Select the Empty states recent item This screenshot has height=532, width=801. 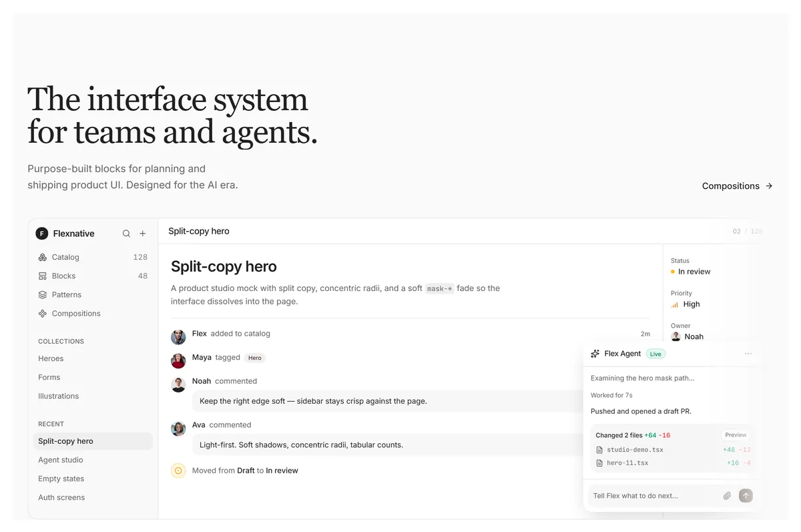(93, 479)
